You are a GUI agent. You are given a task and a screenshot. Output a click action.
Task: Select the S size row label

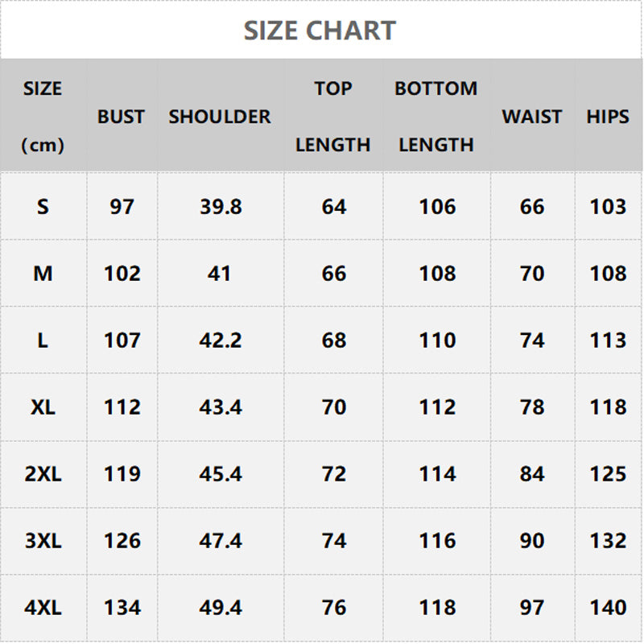[x=43, y=207]
